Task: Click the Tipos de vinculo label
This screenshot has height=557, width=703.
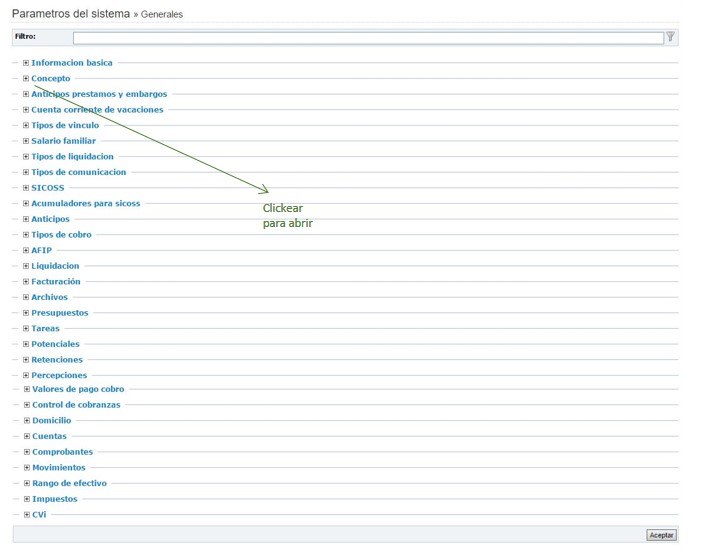Action: [x=65, y=126]
